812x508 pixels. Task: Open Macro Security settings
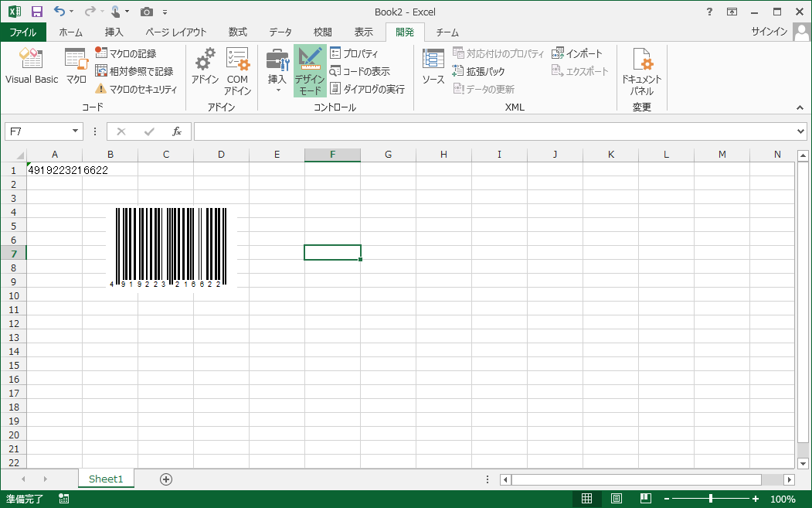click(136, 89)
